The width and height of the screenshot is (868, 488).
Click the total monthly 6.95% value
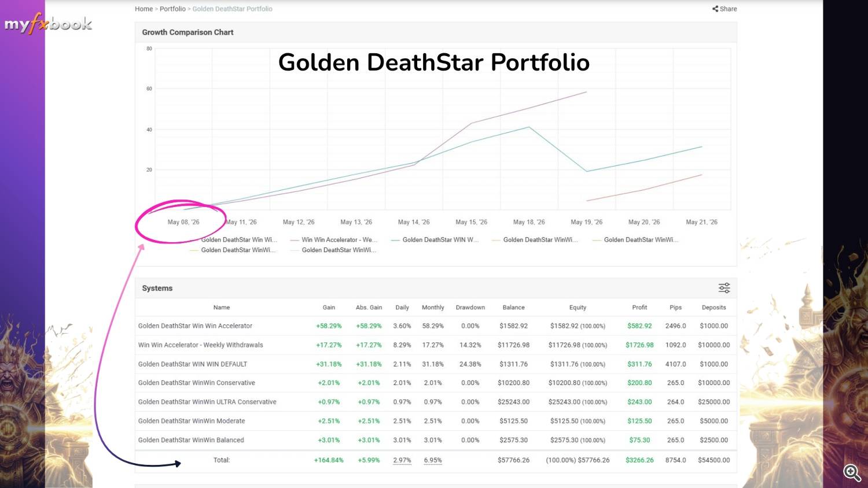433,460
